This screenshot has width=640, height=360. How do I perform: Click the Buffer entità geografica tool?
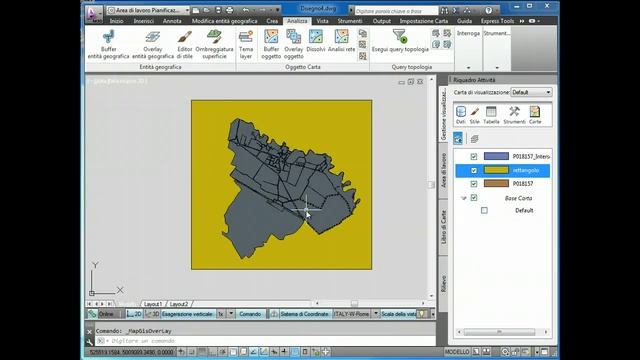click(x=108, y=44)
